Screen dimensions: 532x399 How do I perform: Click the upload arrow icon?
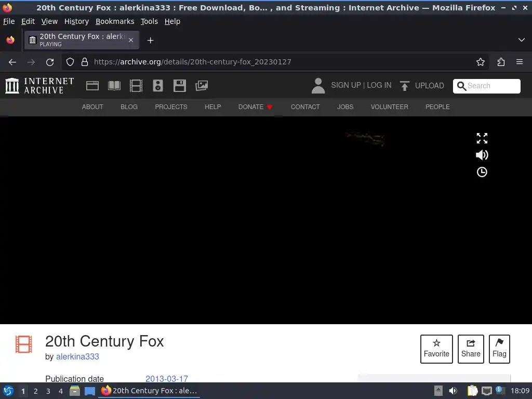tap(404, 86)
